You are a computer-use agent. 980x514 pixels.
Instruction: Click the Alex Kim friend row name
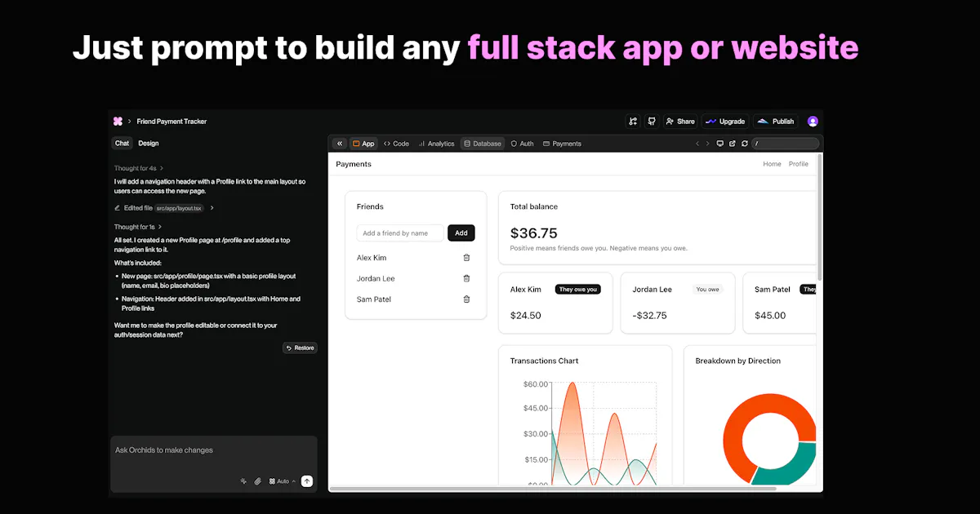tap(372, 258)
